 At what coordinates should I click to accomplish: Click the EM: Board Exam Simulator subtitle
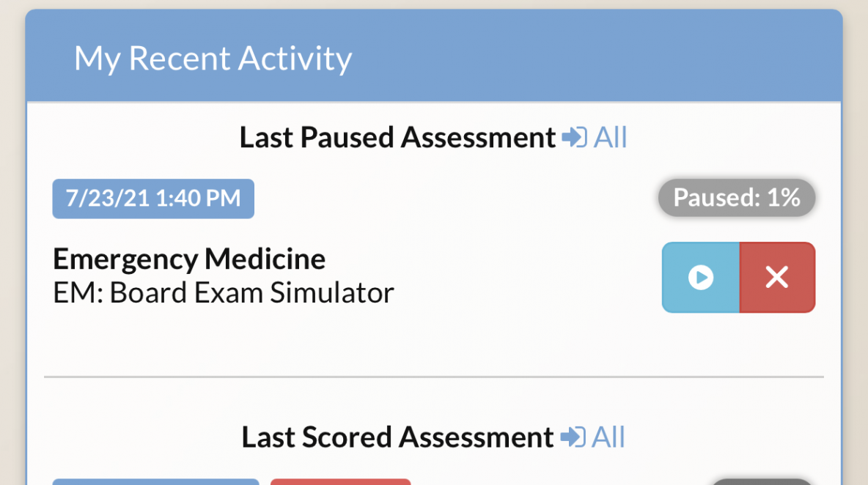224,292
